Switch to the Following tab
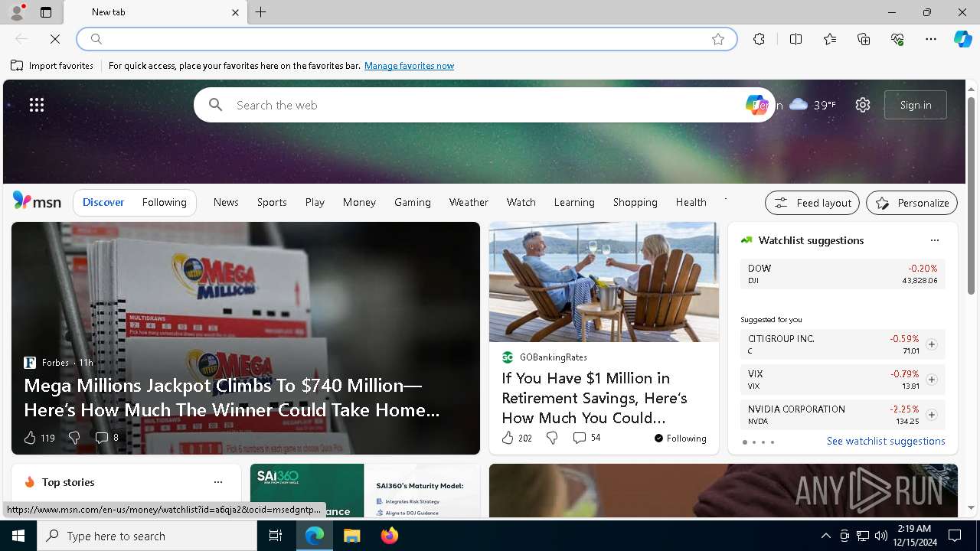This screenshot has height=551, width=980. pos(164,202)
